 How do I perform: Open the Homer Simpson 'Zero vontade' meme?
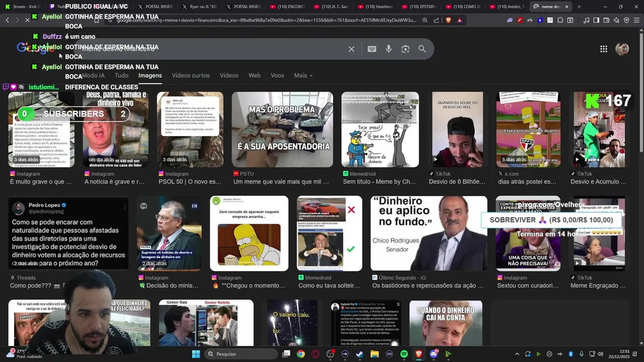tap(249, 233)
